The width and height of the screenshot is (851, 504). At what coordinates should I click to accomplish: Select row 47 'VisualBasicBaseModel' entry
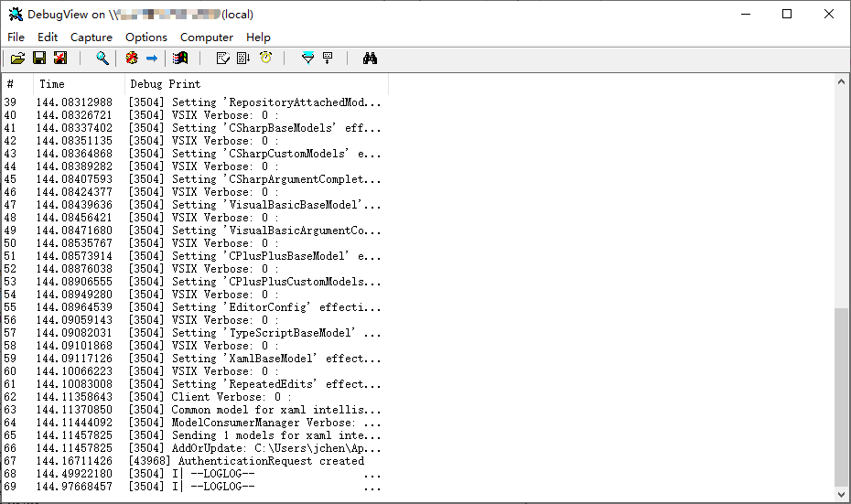tap(193, 205)
